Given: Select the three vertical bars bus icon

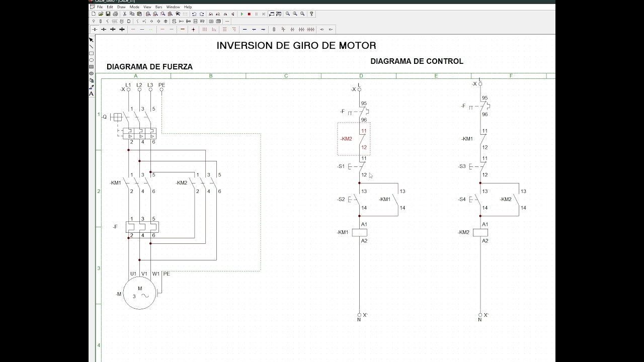Looking at the screenshot, I should (x=205, y=29).
